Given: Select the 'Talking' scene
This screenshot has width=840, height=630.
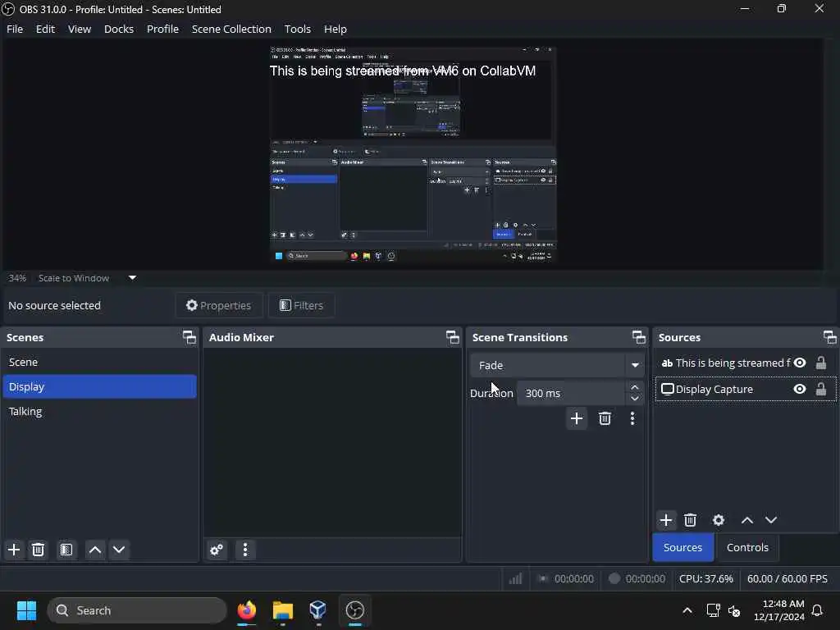Looking at the screenshot, I should click(99, 412).
